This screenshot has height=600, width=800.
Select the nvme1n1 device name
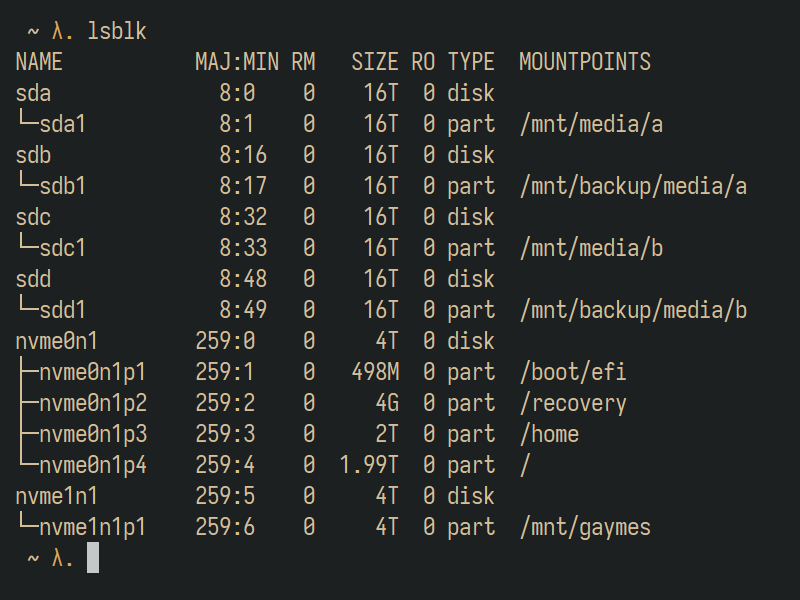pos(57,496)
